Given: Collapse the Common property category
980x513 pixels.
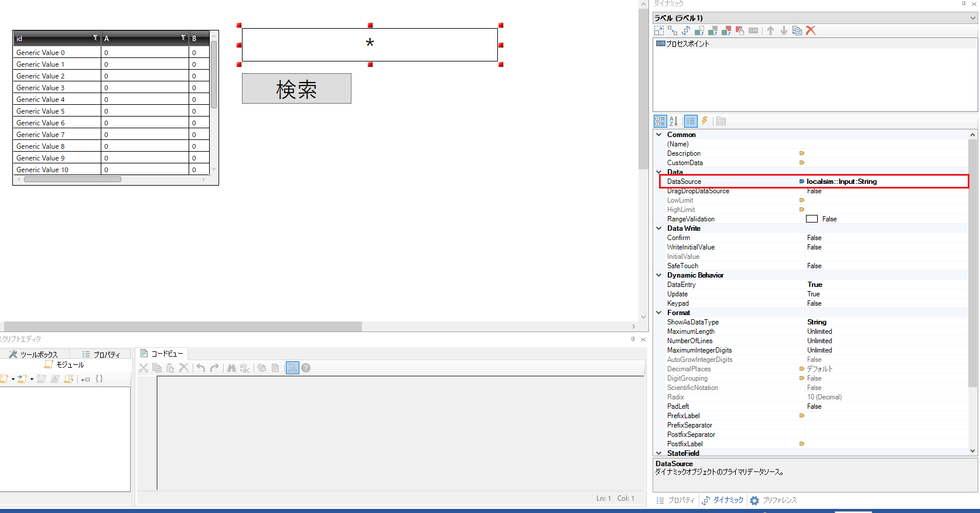Looking at the screenshot, I should click(659, 135).
